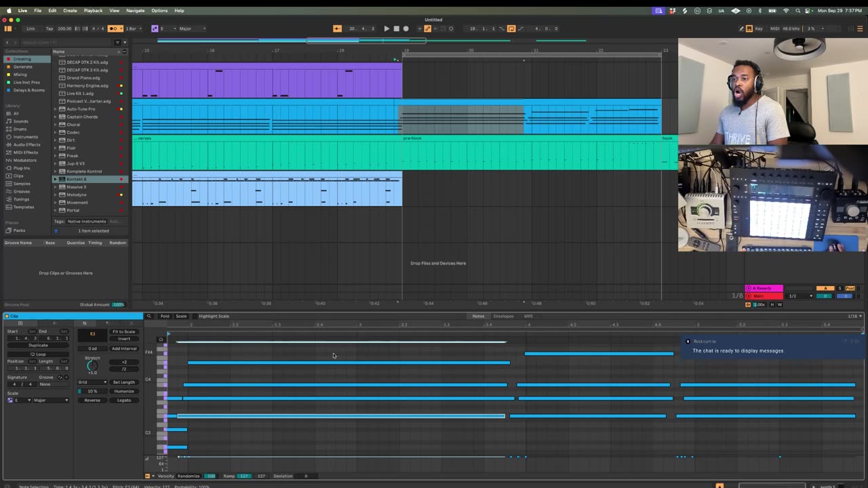Toggle the Highlight Scale option

[x=214, y=316]
